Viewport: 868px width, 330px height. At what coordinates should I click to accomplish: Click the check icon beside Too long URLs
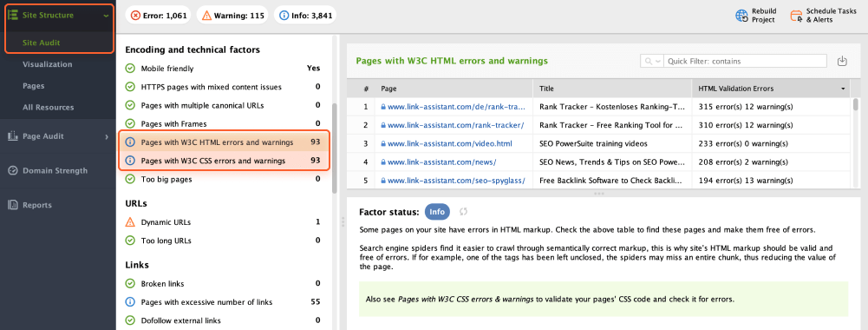(x=130, y=241)
